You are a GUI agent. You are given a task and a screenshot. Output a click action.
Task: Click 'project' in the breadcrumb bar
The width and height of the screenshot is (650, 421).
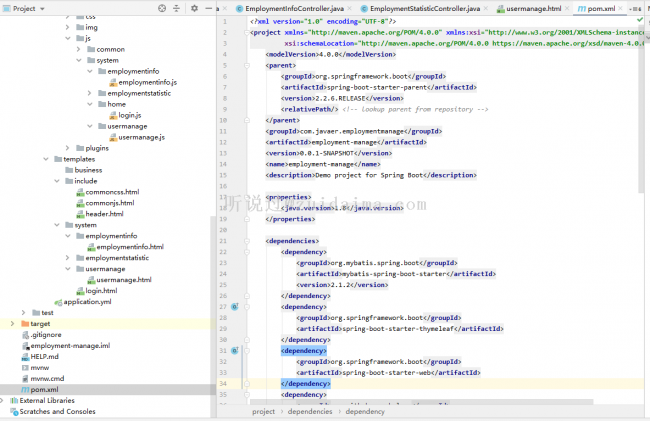263,411
